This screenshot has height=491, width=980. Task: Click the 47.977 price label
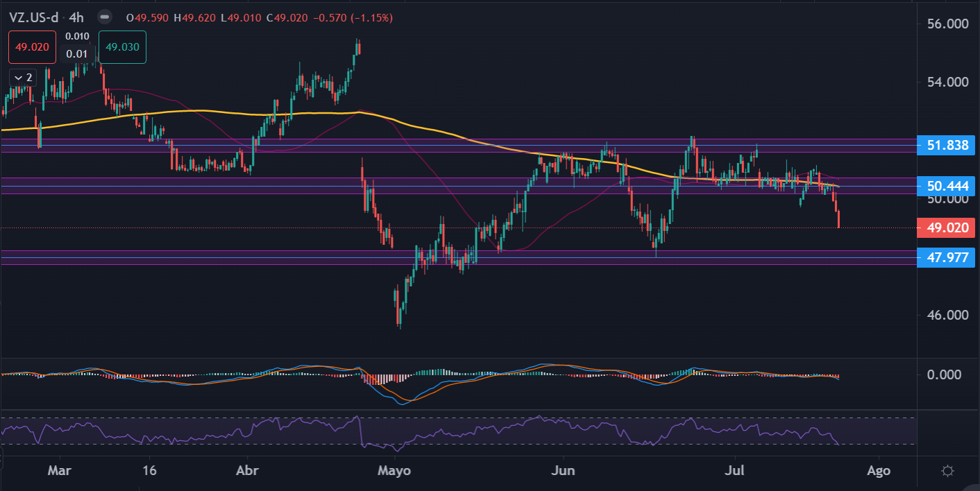[x=947, y=257]
